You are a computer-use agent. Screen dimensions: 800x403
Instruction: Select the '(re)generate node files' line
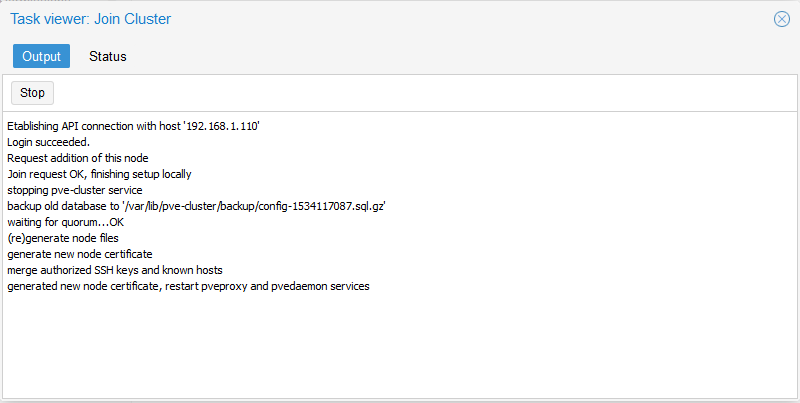click(x=63, y=238)
